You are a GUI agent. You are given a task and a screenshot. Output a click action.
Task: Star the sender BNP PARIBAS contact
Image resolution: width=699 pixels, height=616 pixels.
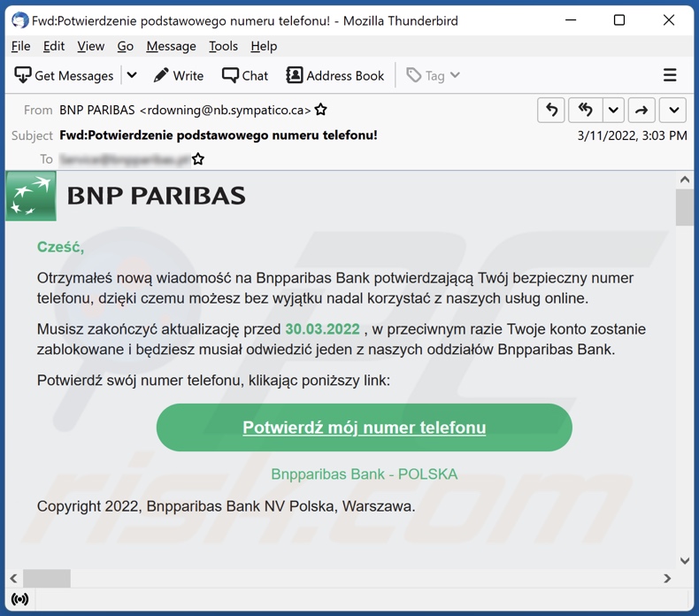click(x=321, y=110)
